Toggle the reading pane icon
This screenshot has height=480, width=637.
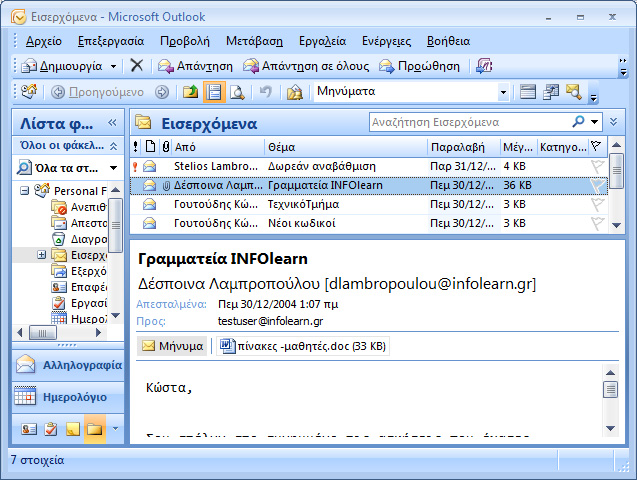214,92
